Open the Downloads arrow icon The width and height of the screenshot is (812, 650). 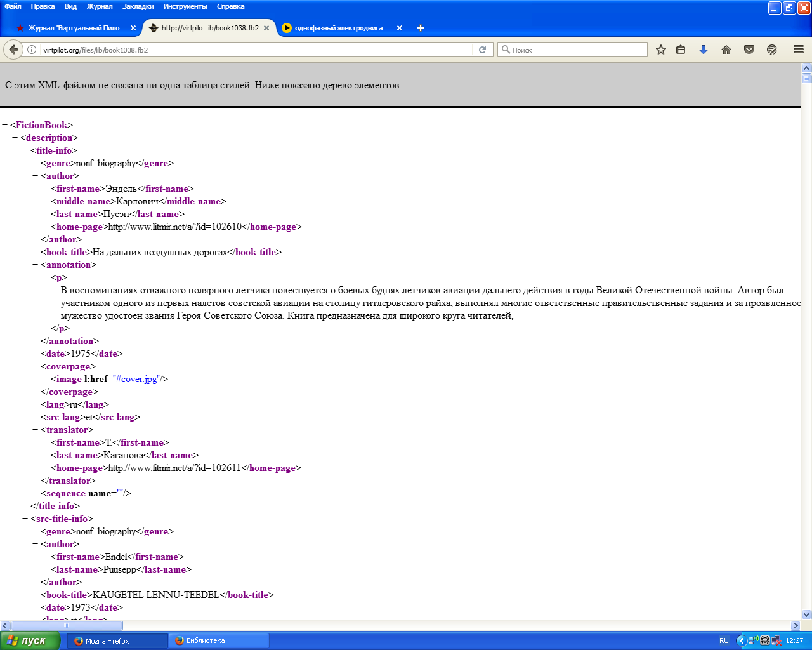point(704,50)
